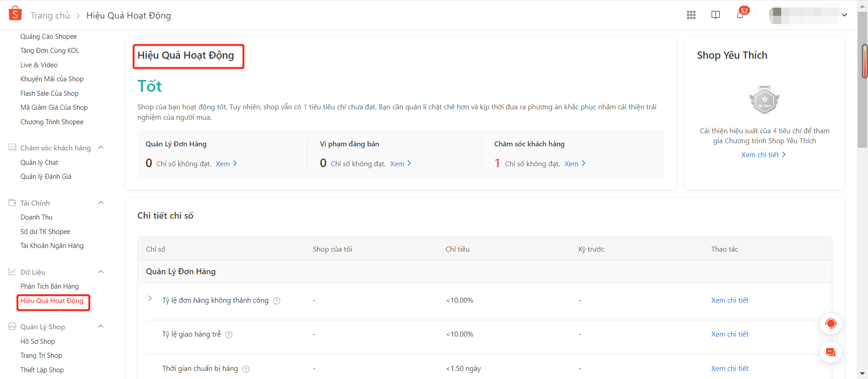Open Phân Tích Bán Hàng in sidebar
The image size is (868, 379).
click(49, 286)
